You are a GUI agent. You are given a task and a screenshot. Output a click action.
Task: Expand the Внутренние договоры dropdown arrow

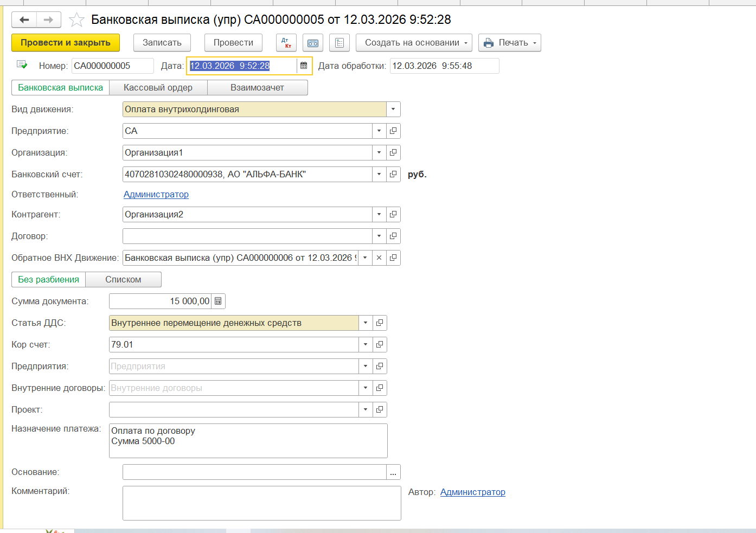[x=366, y=388]
